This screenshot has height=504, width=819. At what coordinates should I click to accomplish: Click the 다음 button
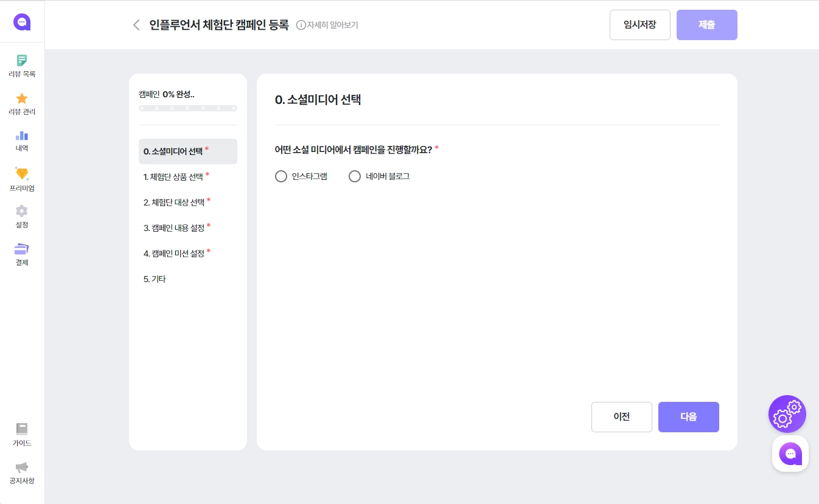coord(688,417)
